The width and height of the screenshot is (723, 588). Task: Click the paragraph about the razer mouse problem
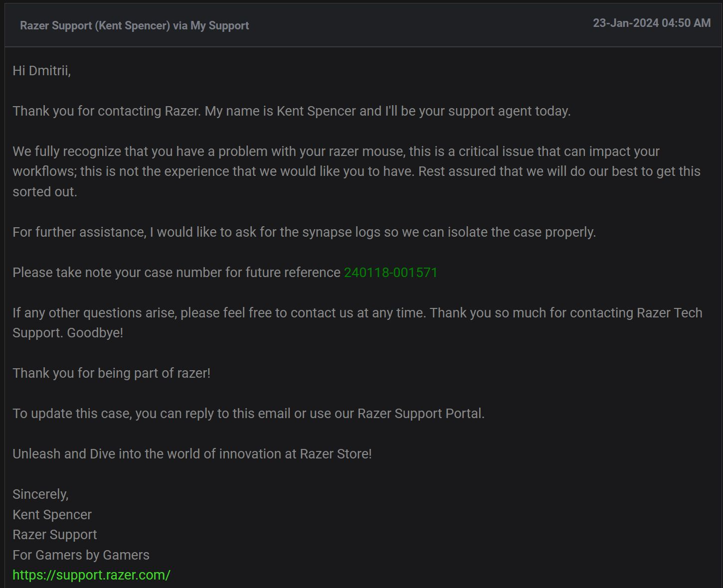tap(357, 171)
